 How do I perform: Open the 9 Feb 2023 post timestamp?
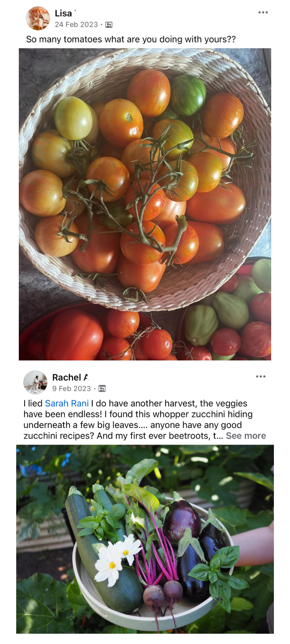coord(72,389)
